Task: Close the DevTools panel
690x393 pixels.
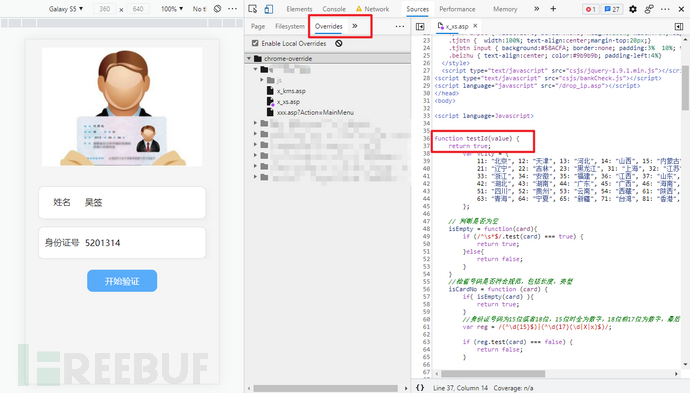Action: 681,9
